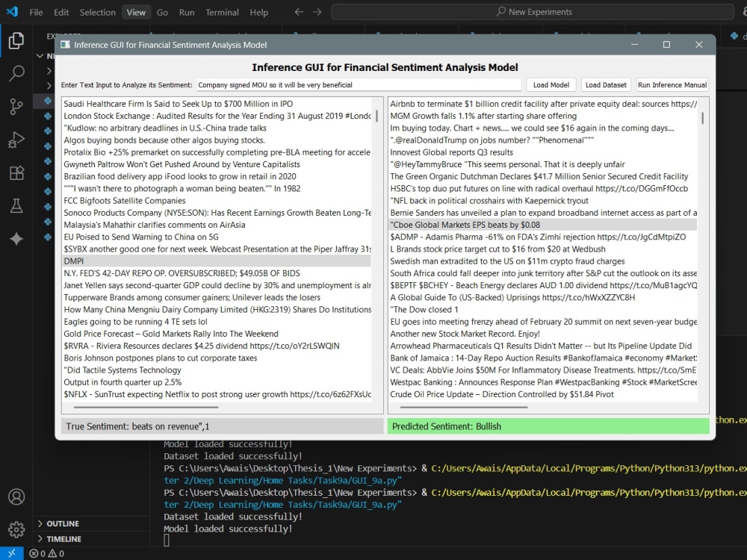The width and height of the screenshot is (747, 560).
Task: Select 'Innovest Global reports Q3 results' row
Action: click(x=543, y=152)
